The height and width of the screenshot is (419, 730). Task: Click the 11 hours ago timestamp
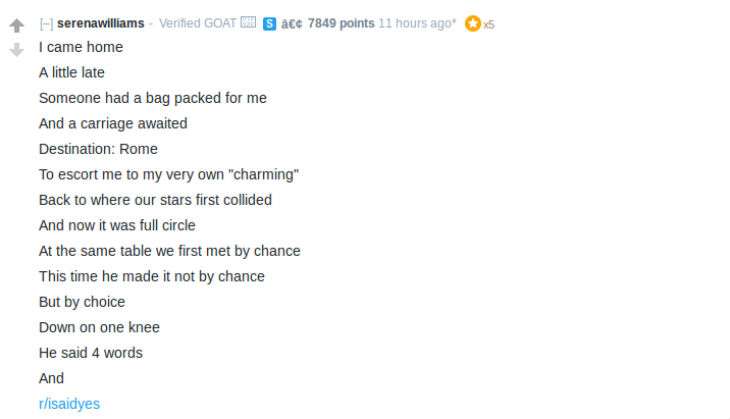[417, 23]
